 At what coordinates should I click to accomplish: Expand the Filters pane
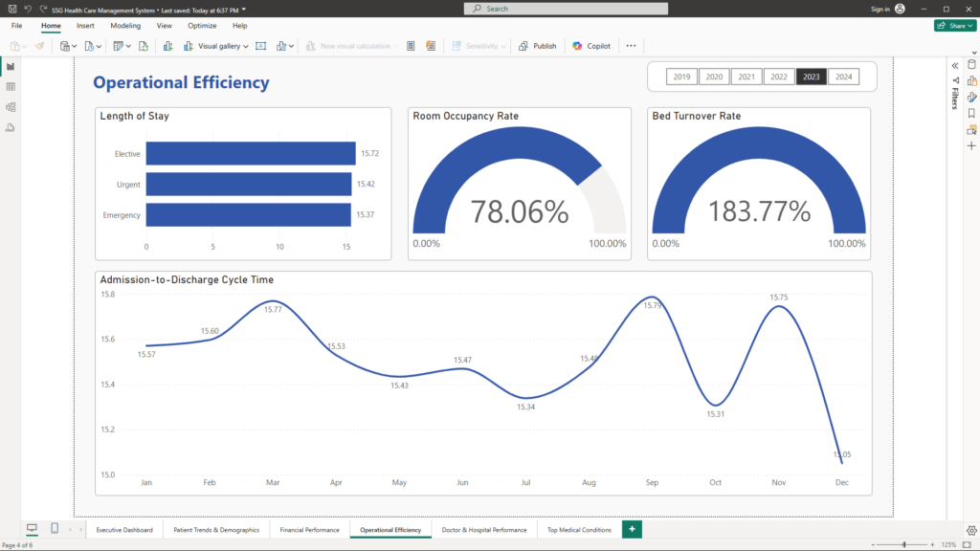[x=954, y=65]
